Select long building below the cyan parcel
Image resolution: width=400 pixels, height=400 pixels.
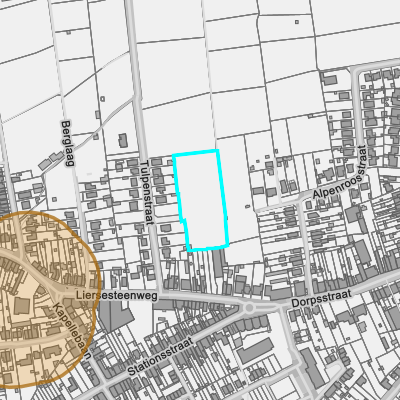coord(218,263)
